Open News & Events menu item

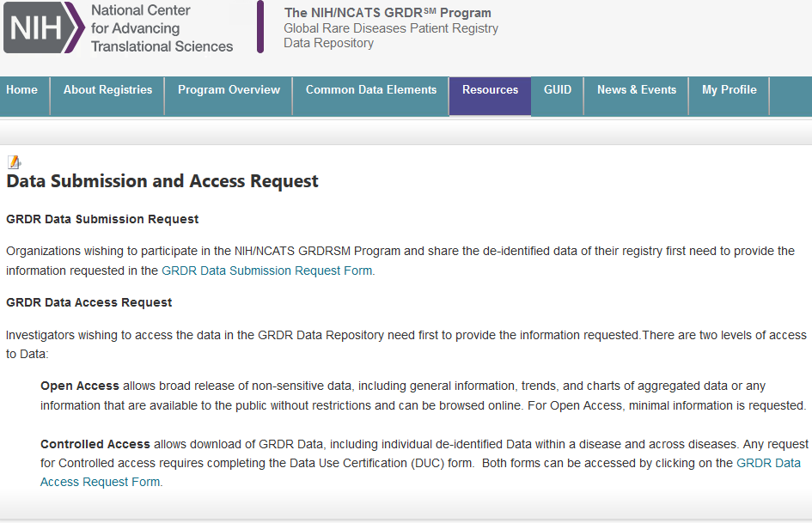pyautogui.click(x=637, y=89)
